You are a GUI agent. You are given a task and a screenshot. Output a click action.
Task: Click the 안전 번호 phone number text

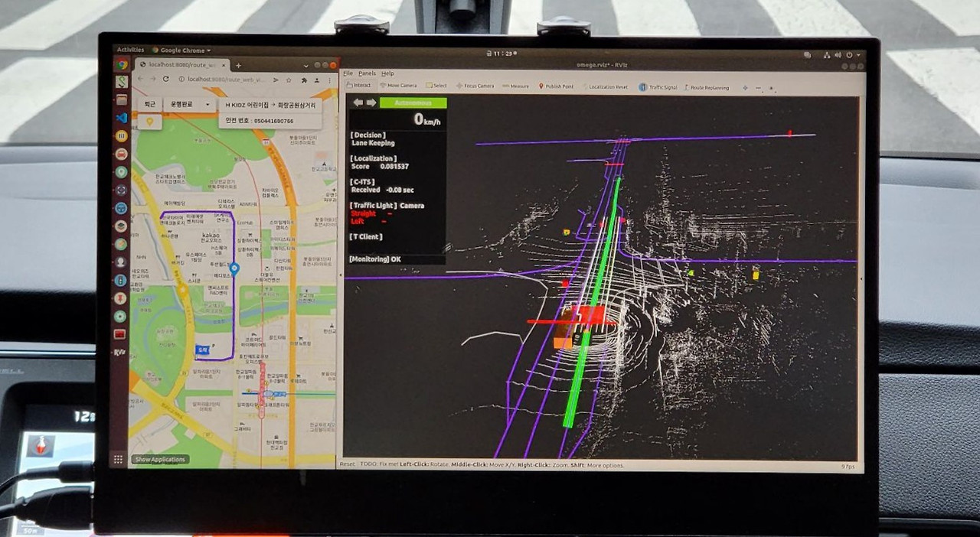point(260,121)
